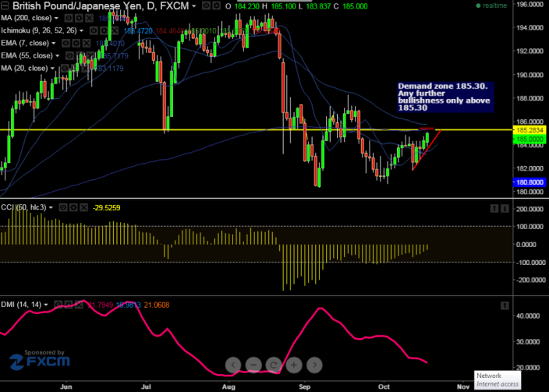Click the Oct label on time axis
Viewport: 549px width, 392px height.
click(x=384, y=387)
